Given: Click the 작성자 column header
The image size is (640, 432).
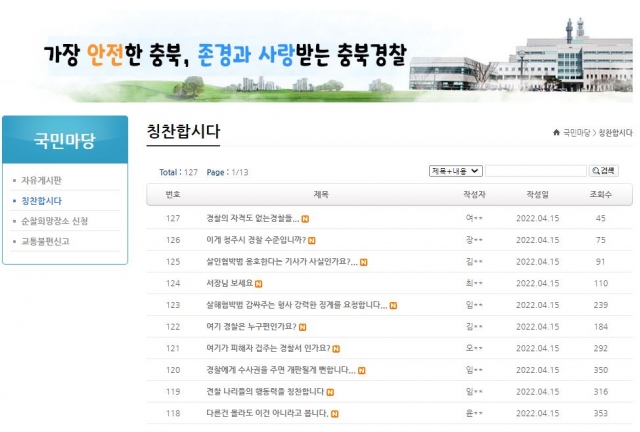Looking at the screenshot, I should coord(474,194).
